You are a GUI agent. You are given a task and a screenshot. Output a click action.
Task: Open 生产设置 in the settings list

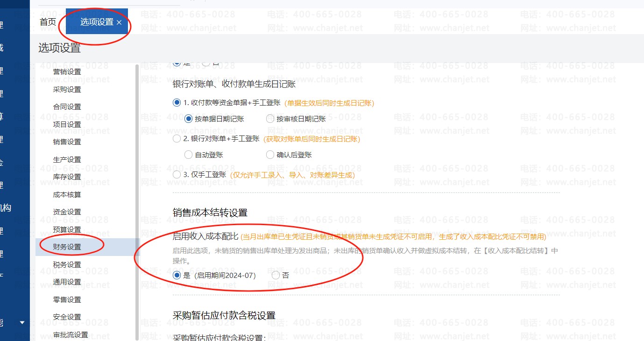(67, 159)
